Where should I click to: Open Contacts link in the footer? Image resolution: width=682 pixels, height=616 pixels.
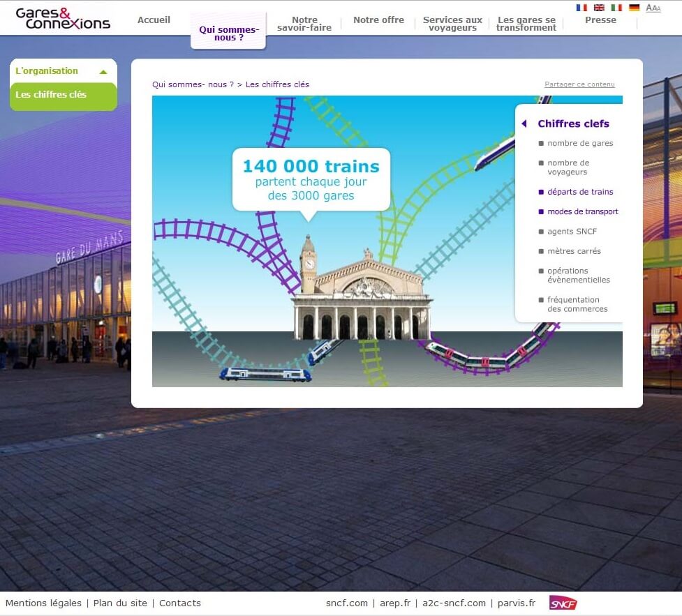(x=180, y=603)
